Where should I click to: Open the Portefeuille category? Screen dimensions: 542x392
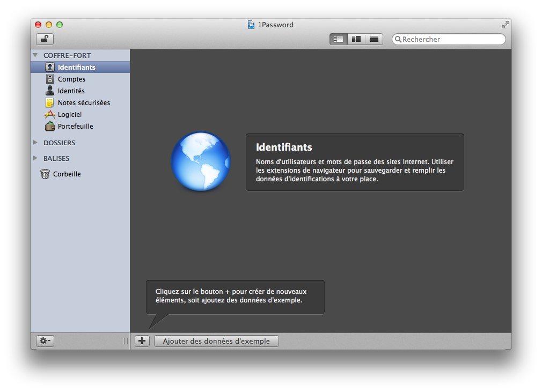[80, 127]
